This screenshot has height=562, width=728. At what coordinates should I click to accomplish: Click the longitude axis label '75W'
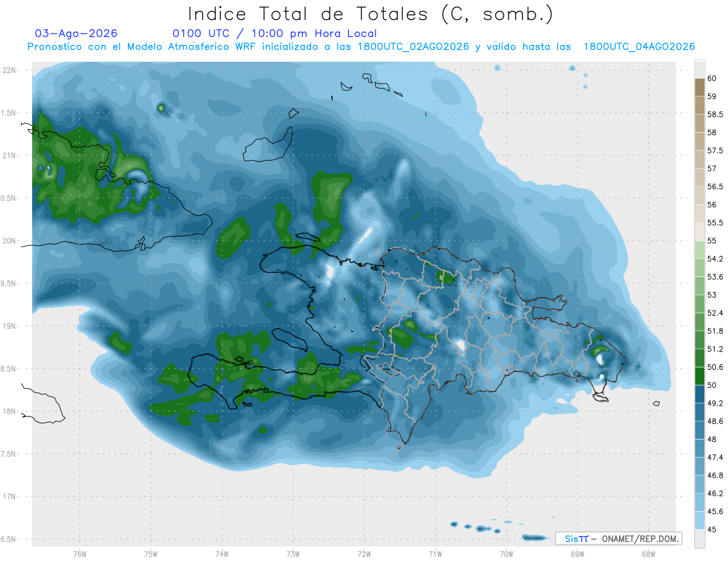(150, 554)
